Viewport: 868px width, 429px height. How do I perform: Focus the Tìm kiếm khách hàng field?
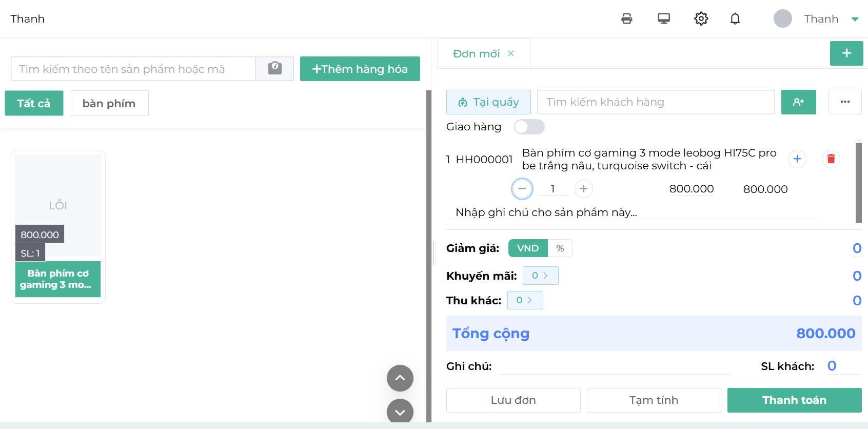click(x=655, y=102)
